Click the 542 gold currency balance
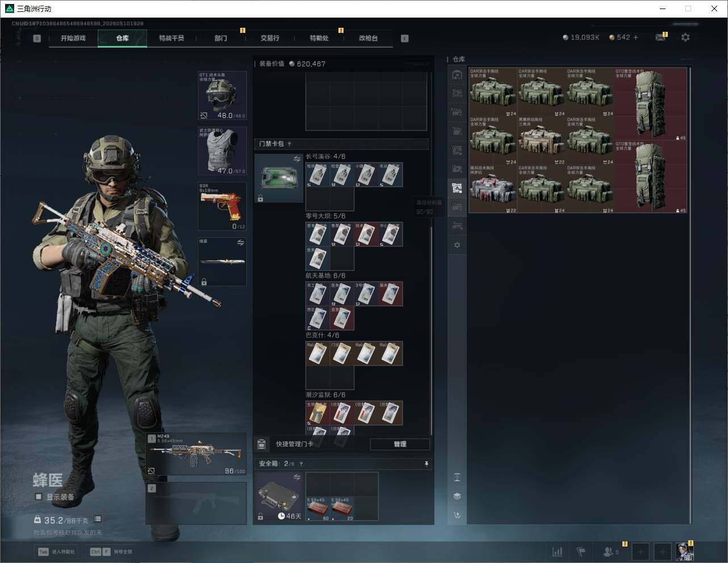Screen dimensions: 728x563 pos(620,37)
